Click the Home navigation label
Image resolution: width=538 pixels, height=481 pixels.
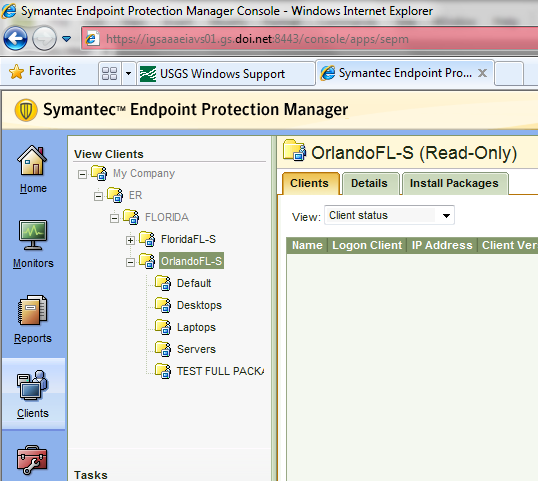click(33, 188)
